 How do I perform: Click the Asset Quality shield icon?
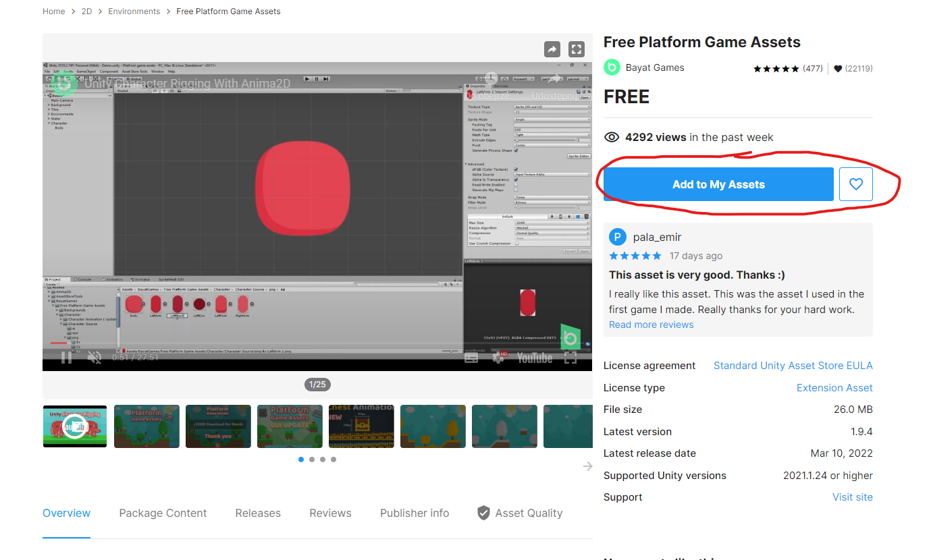click(x=483, y=513)
